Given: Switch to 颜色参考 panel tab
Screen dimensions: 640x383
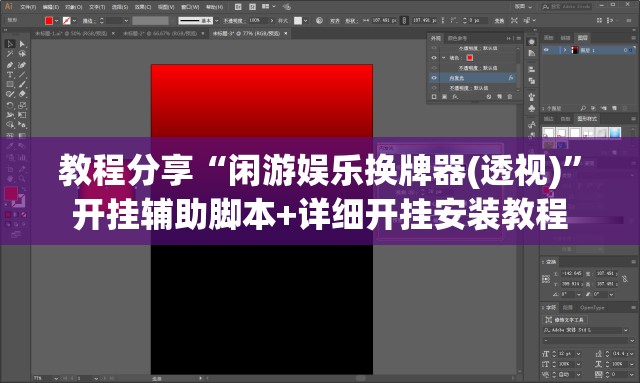Looking at the screenshot, I should coord(457,38).
